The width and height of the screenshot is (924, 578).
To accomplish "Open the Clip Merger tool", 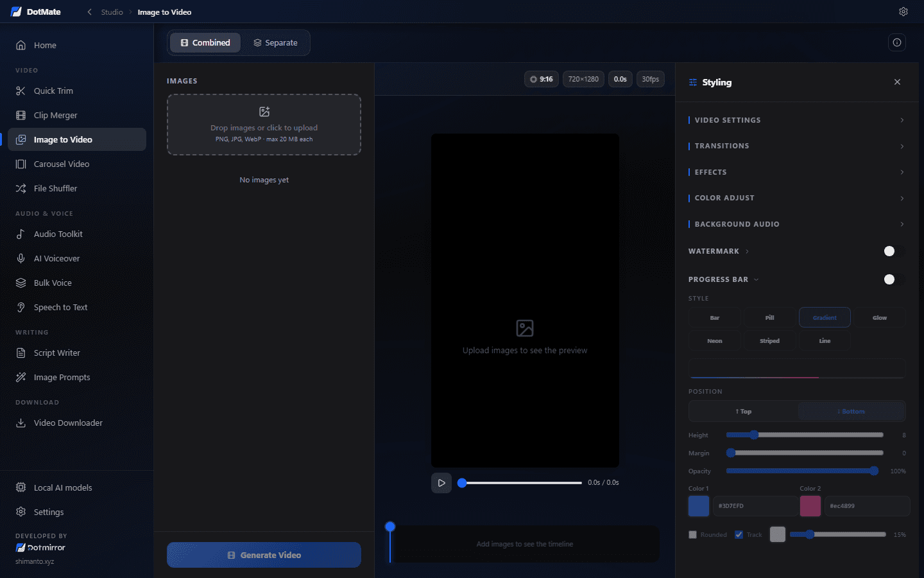I will click(x=77, y=115).
